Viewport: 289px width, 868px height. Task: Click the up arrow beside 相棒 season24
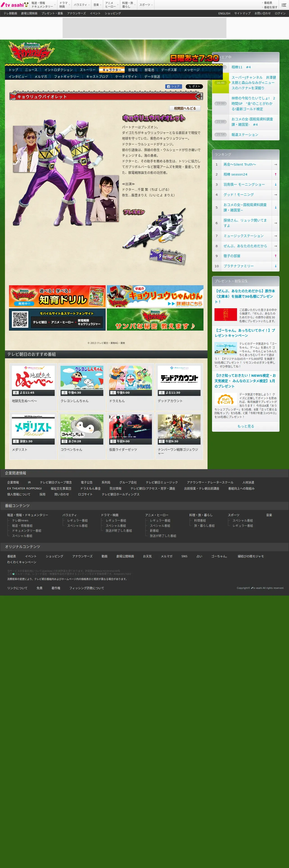(x=275, y=175)
